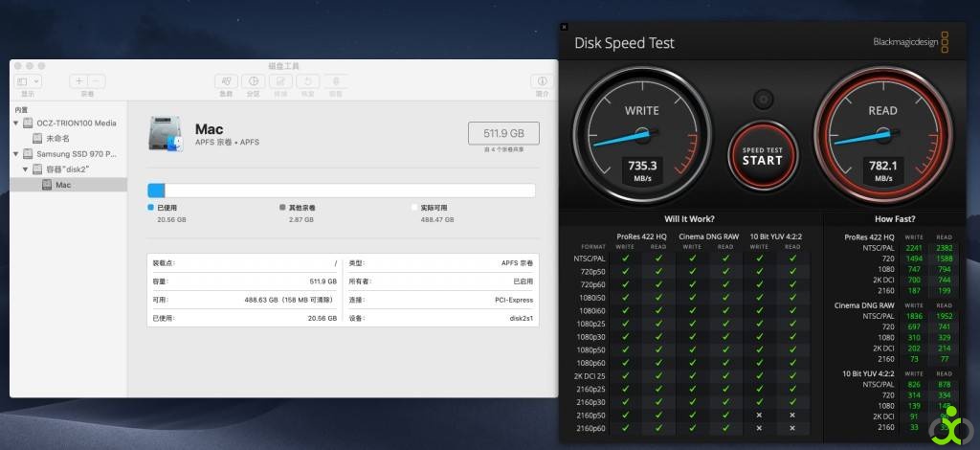Click the 2.87 GB other volumes value
The image size is (980, 450).
pyautogui.click(x=301, y=220)
